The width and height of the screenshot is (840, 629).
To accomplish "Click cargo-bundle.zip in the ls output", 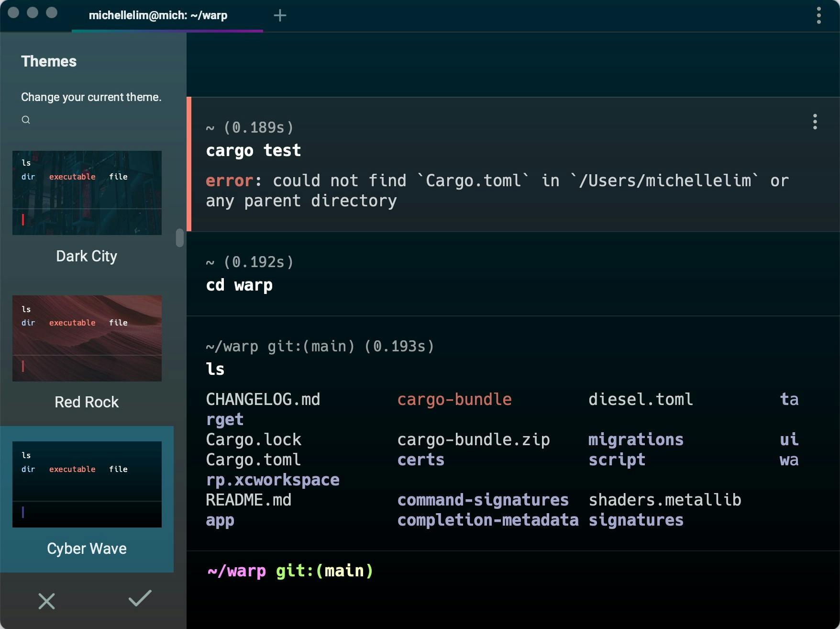I will 474,439.
